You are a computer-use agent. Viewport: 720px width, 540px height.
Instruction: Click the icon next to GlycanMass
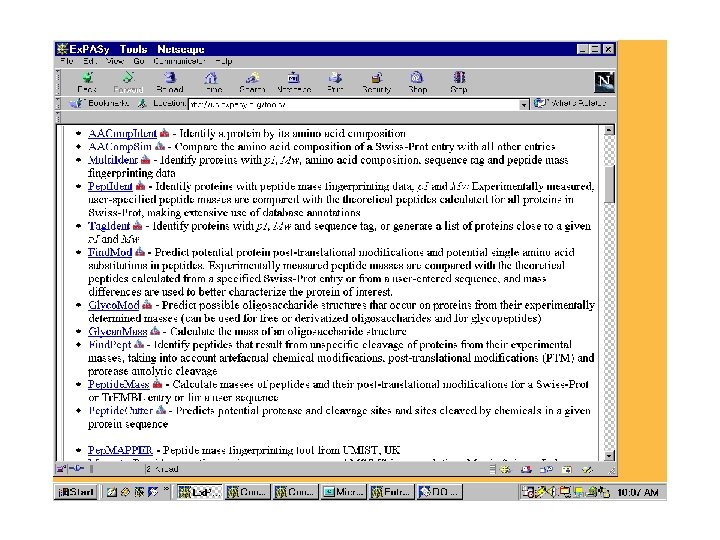click(x=155, y=331)
